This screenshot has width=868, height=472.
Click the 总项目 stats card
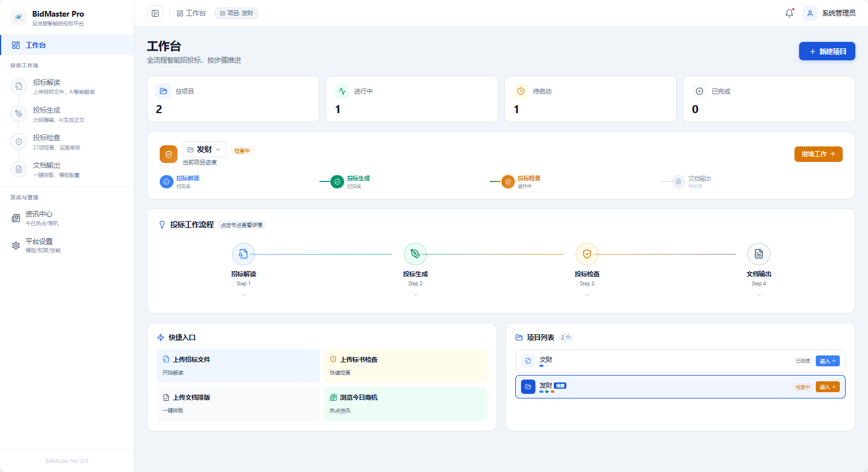coord(233,99)
